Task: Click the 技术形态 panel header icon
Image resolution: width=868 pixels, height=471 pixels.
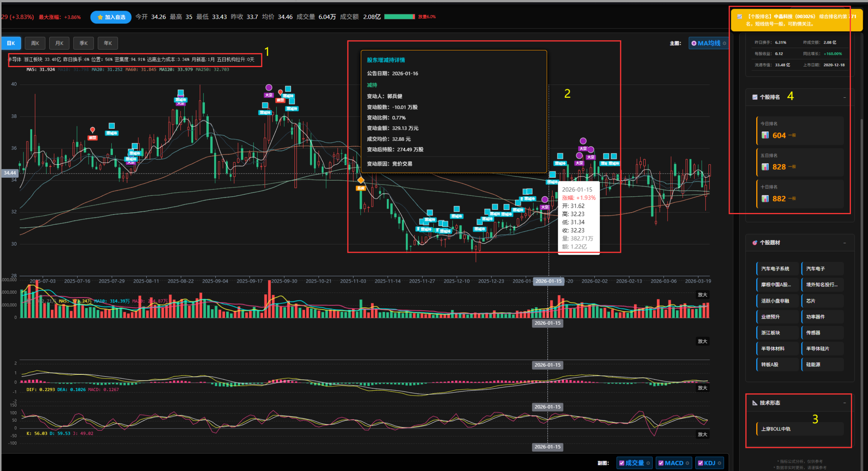Action: coord(755,403)
